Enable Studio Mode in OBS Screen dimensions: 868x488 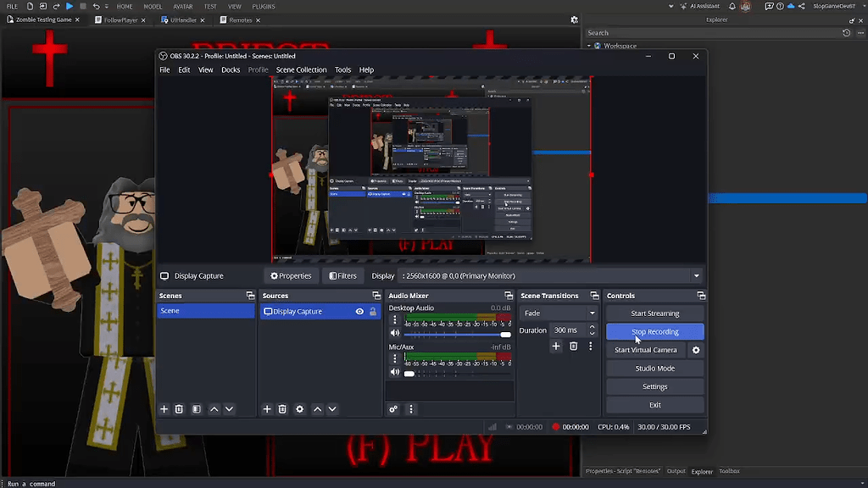(x=654, y=368)
